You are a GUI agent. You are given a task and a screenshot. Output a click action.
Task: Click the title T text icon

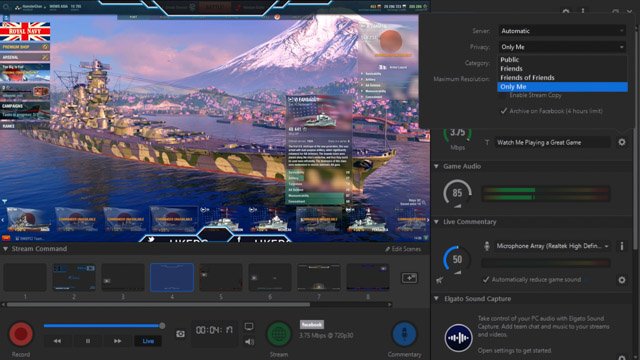coord(487,142)
